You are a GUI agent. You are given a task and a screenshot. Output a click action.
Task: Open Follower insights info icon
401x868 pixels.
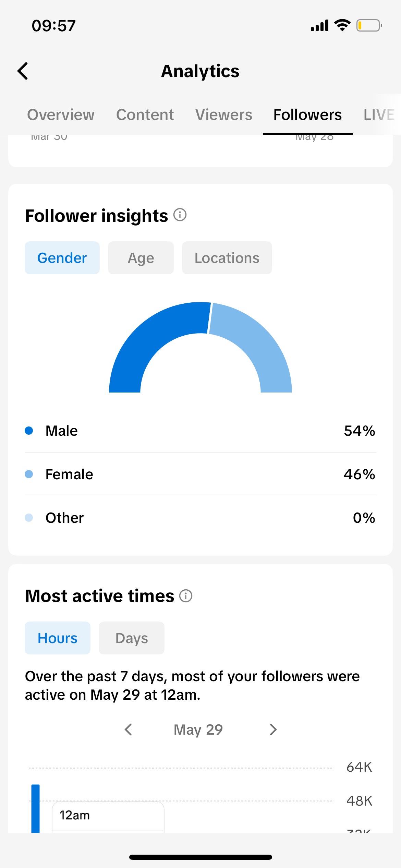coord(180,215)
